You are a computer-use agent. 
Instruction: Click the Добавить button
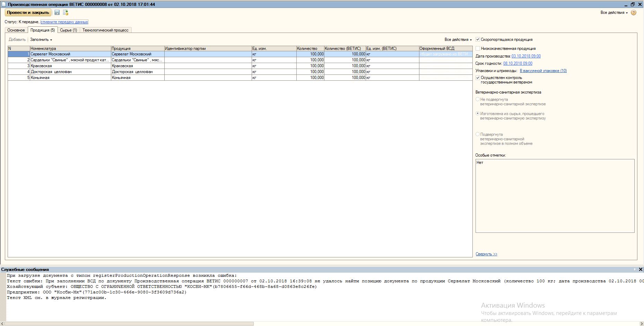(17, 39)
